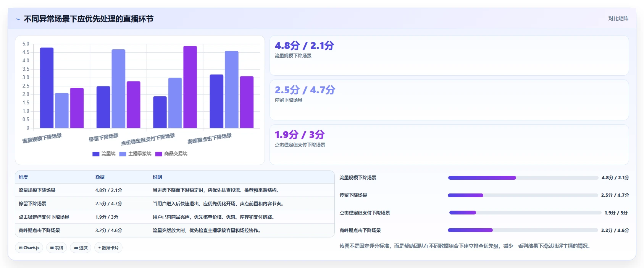
Task: Toggle the 商品交易端 legend swatch
Action: coord(158,154)
